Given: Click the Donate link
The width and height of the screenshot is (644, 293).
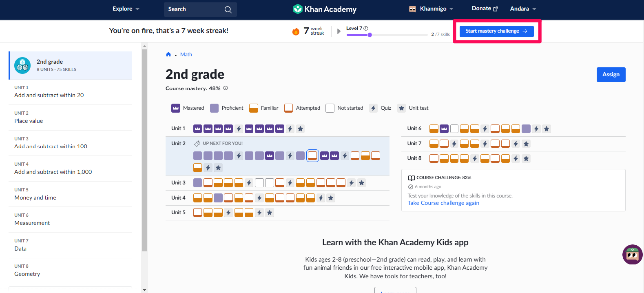Looking at the screenshot, I should click(x=485, y=9).
